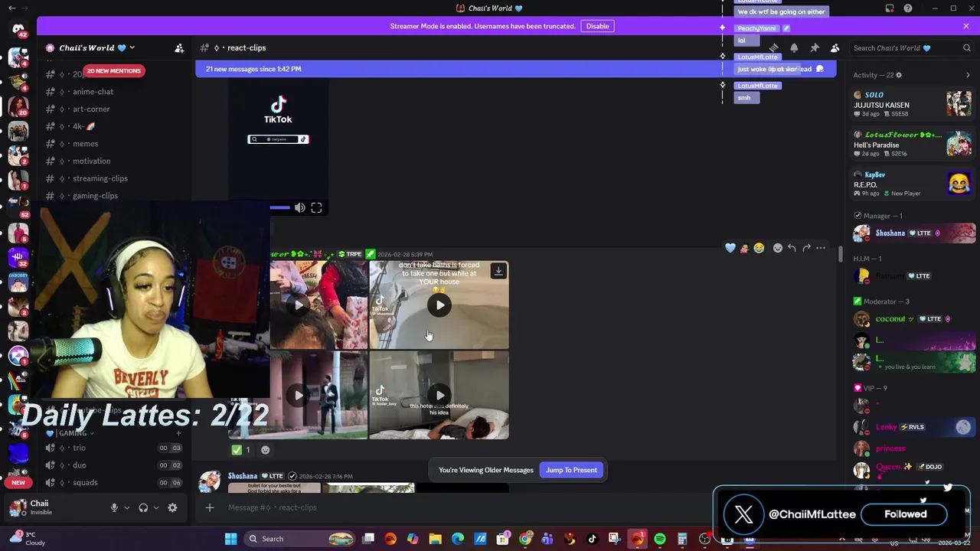Toggle the green checkmark reaction
The width and height of the screenshot is (980, 551).
(241, 450)
